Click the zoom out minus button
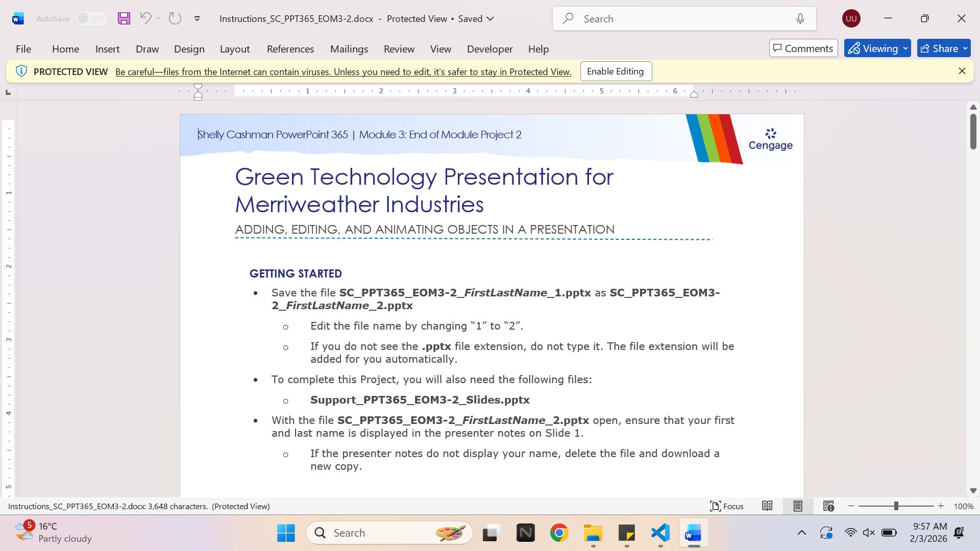Viewport: 980px width, 551px height. (851, 506)
